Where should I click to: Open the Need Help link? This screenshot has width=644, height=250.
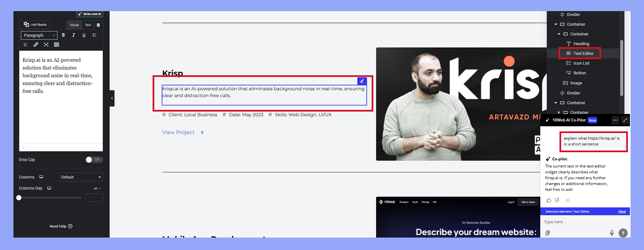(61, 226)
